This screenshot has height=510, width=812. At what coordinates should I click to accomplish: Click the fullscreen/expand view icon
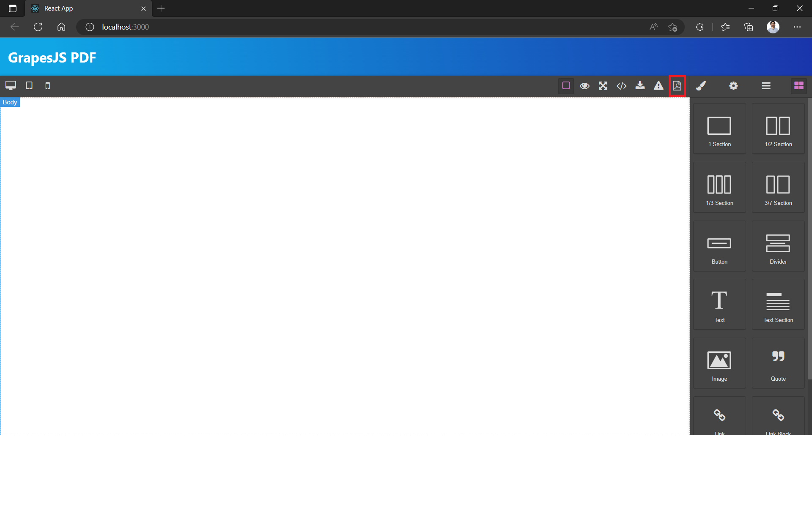click(603, 85)
